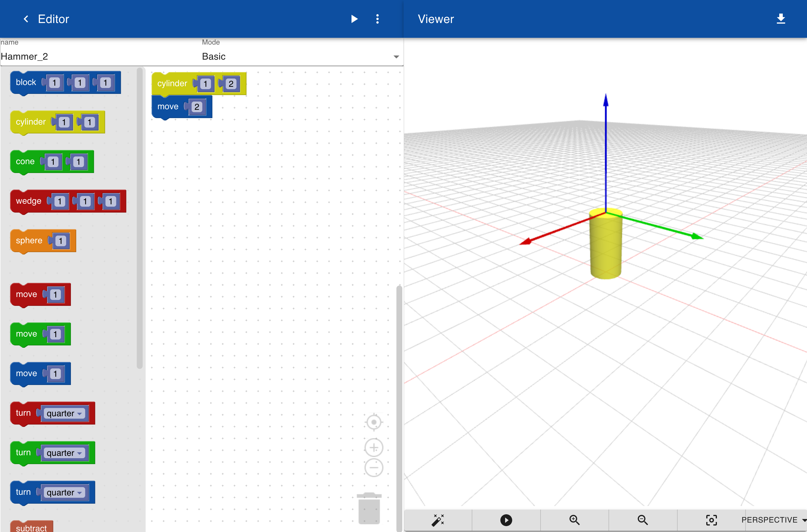Select the subtract block in palette
Image resolution: width=807 pixels, height=532 pixels.
click(x=32, y=527)
